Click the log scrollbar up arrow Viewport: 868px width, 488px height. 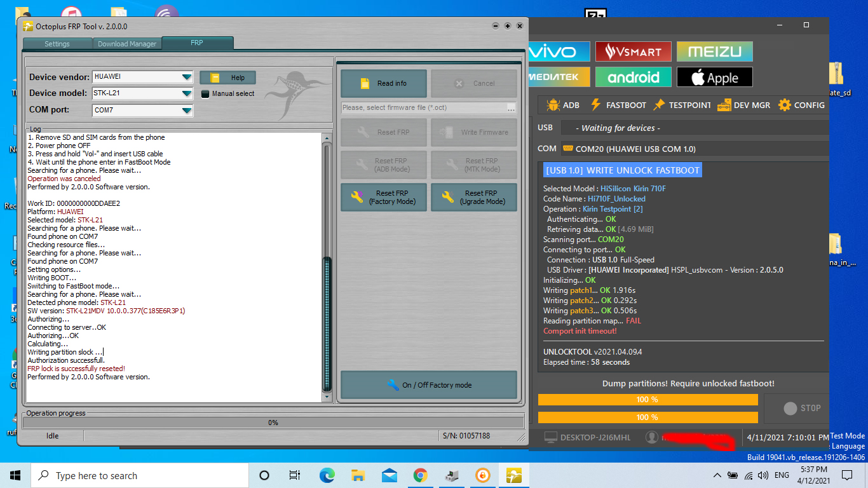pos(327,138)
